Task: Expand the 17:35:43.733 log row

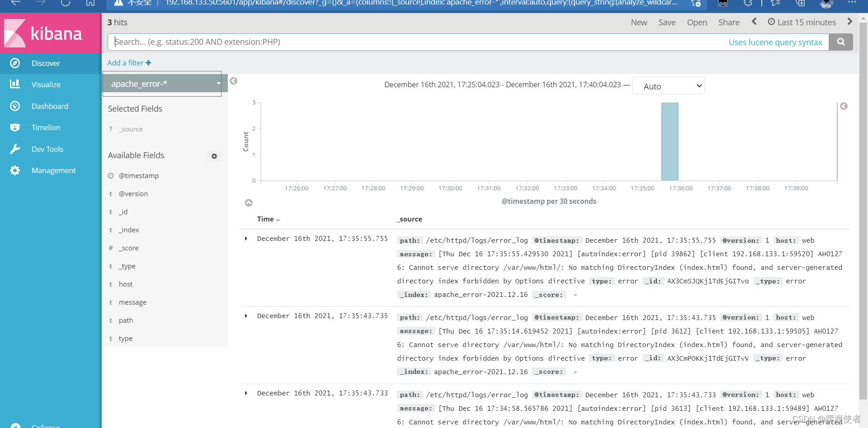Action: click(246, 393)
